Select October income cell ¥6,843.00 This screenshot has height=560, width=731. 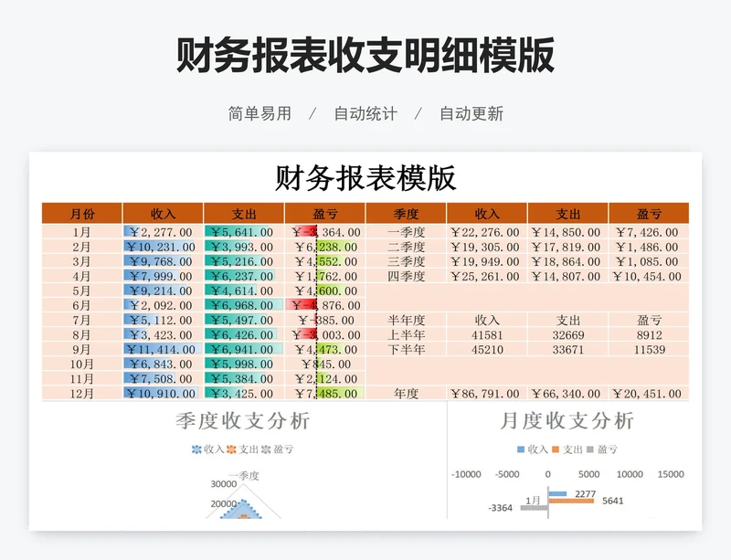(x=163, y=365)
